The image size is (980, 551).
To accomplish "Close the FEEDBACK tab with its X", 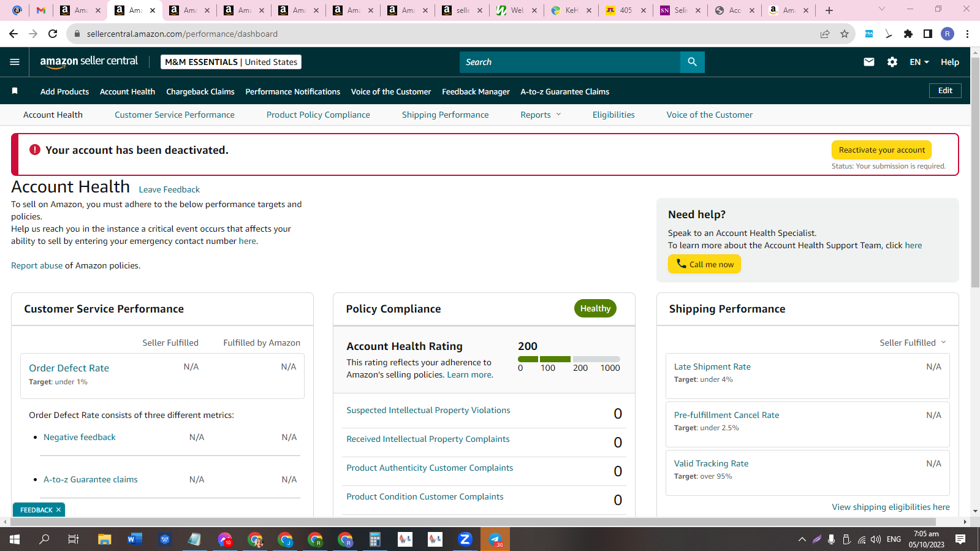I will 59,510.
